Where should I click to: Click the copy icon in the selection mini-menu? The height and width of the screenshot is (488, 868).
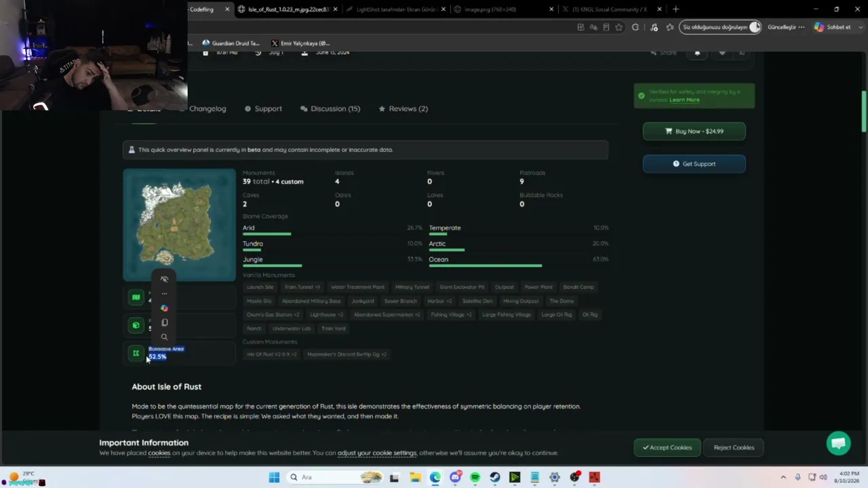[x=164, y=323]
